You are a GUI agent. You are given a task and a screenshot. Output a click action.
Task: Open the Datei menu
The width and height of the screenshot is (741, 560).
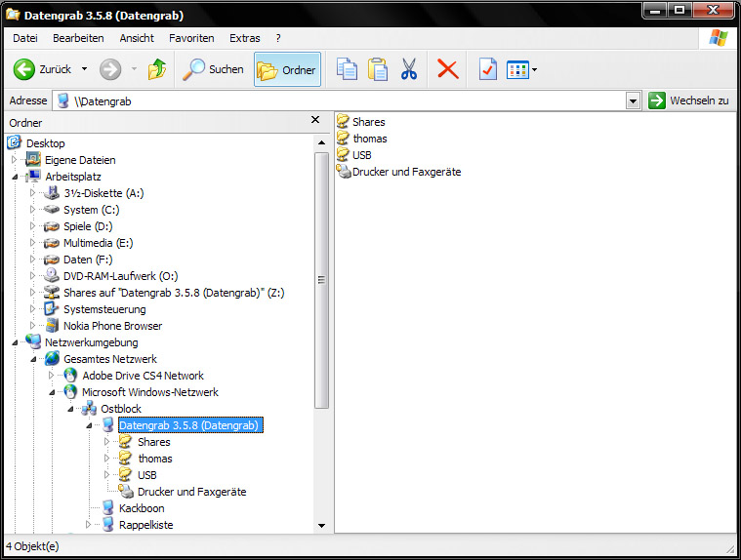click(x=25, y=38)
